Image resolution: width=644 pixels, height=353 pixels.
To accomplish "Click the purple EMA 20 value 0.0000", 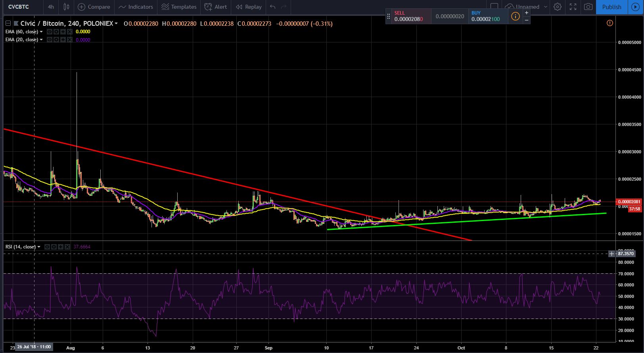I will pyautogui.click(x=83, y=40).
